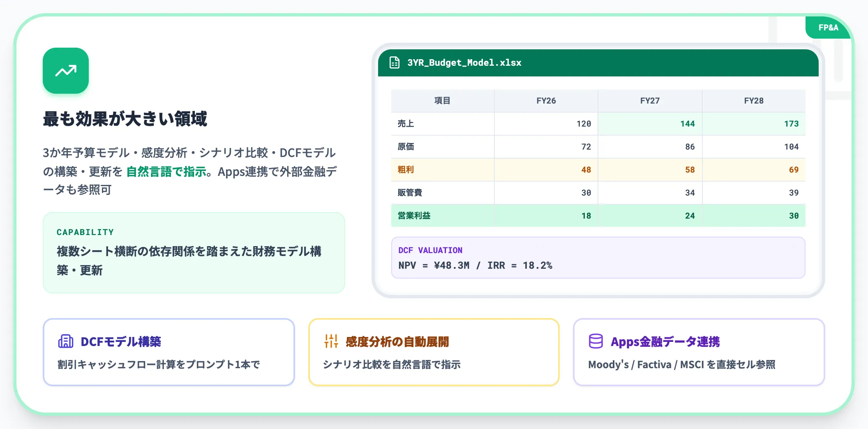Click the FP&A badge

(x=828, y=28)
